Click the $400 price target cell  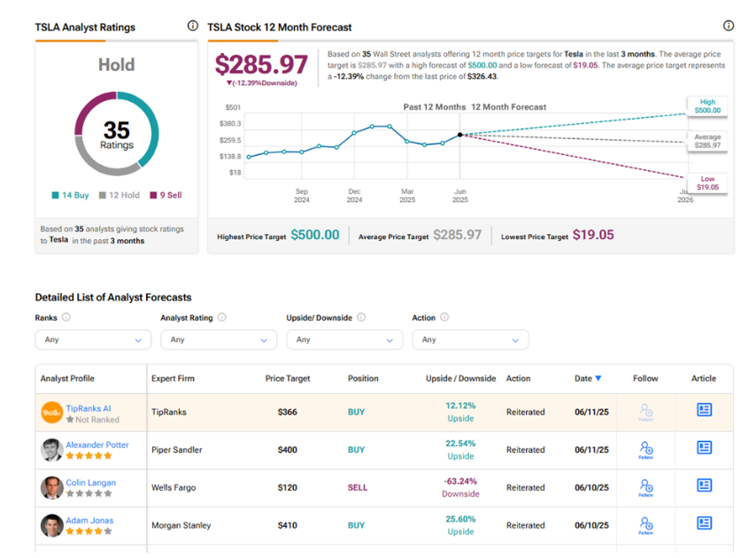[x=288, y=450]
